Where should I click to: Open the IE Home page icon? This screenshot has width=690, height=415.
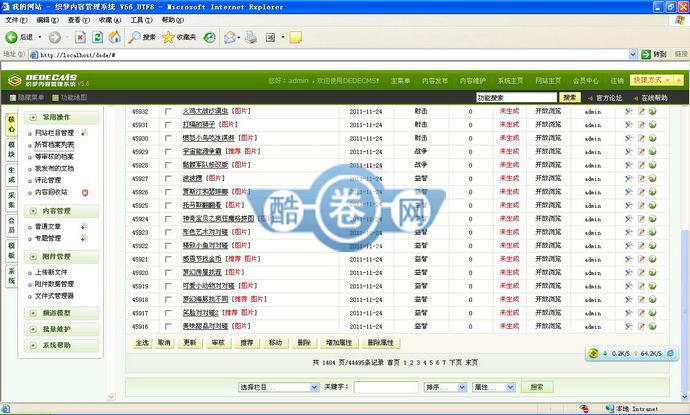114,37
